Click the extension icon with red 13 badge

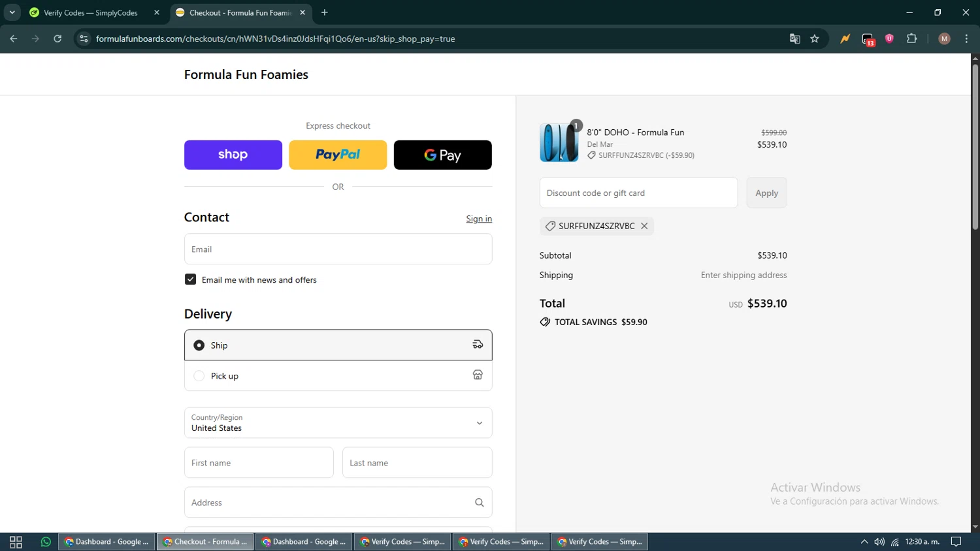pos(868,39)
